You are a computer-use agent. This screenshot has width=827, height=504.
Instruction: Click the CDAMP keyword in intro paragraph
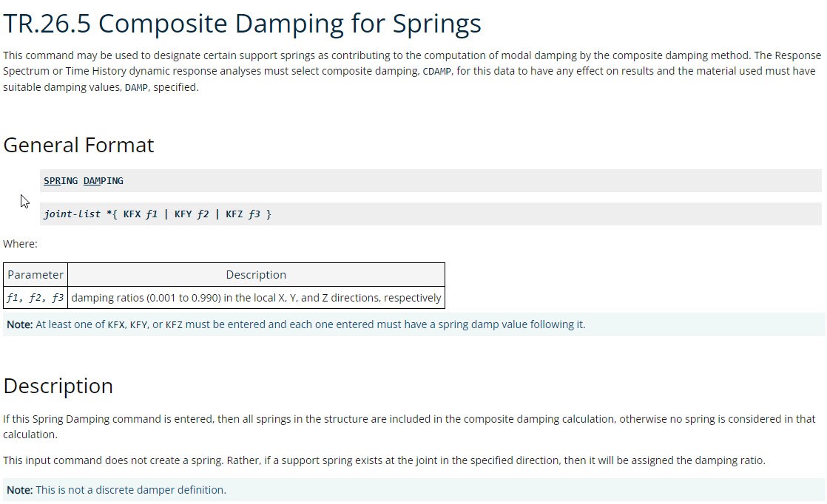click(x=436, y=72)
